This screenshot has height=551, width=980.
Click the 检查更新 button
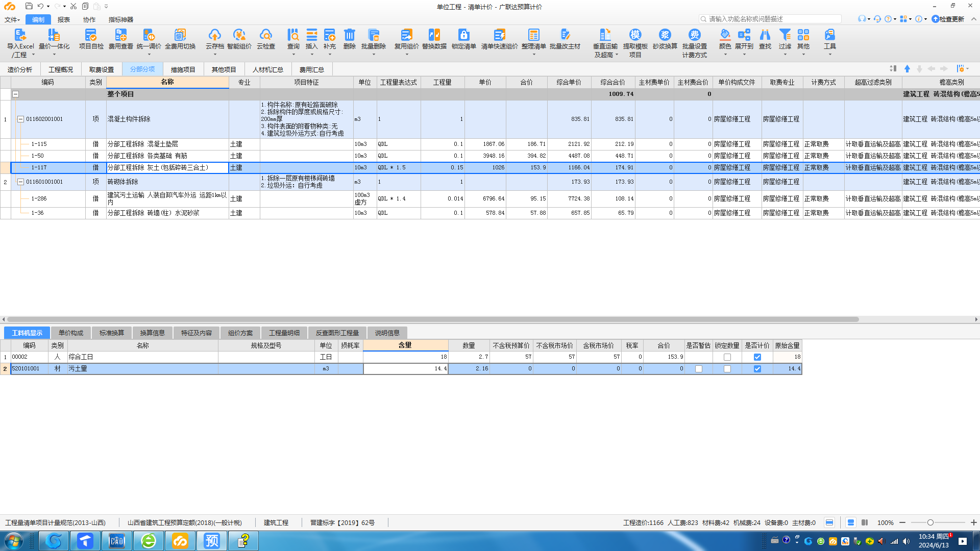[x=948, y=19]
